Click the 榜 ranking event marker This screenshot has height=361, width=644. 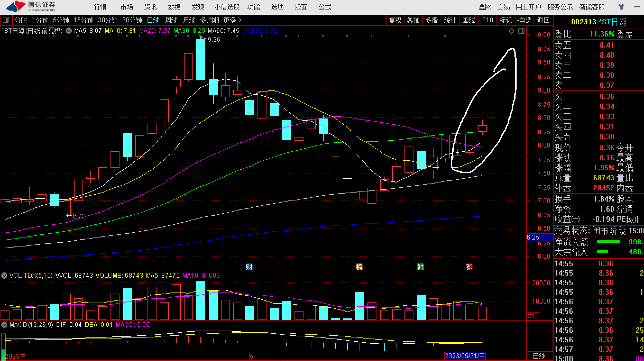tap(359, 267)
